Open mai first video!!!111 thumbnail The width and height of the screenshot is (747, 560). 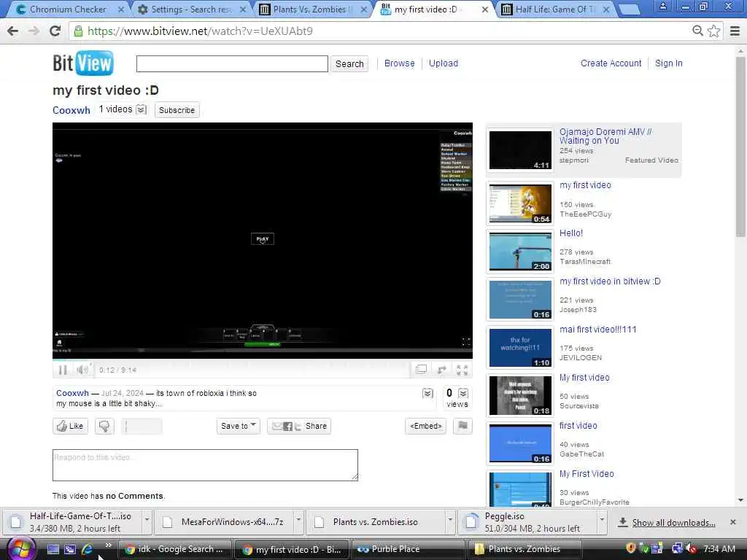click(520, 348)
